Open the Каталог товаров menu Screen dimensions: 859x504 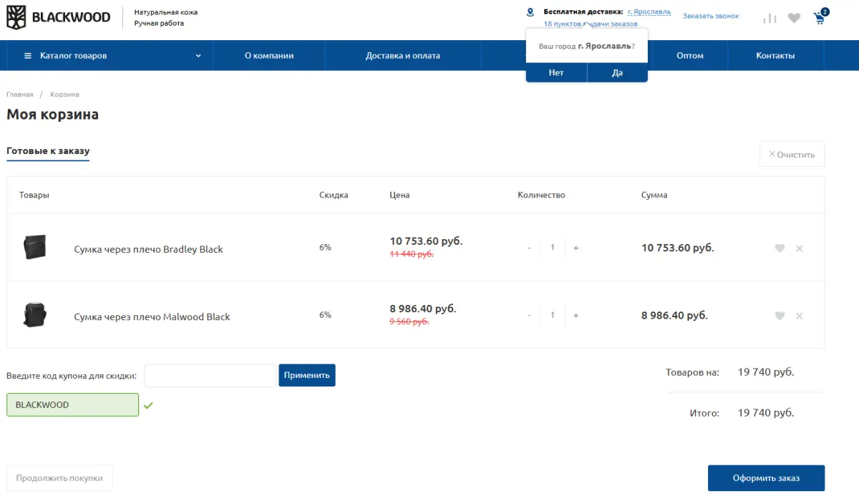point(110,56)
